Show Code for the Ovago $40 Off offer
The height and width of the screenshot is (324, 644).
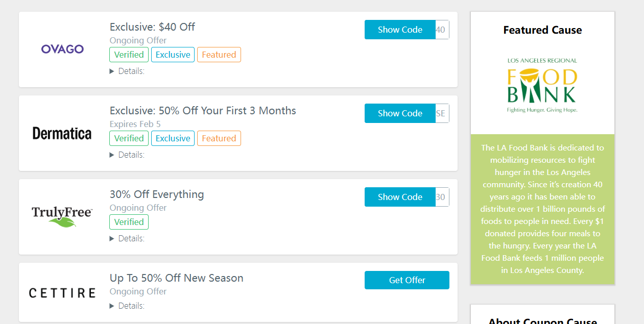click(400, 30)
